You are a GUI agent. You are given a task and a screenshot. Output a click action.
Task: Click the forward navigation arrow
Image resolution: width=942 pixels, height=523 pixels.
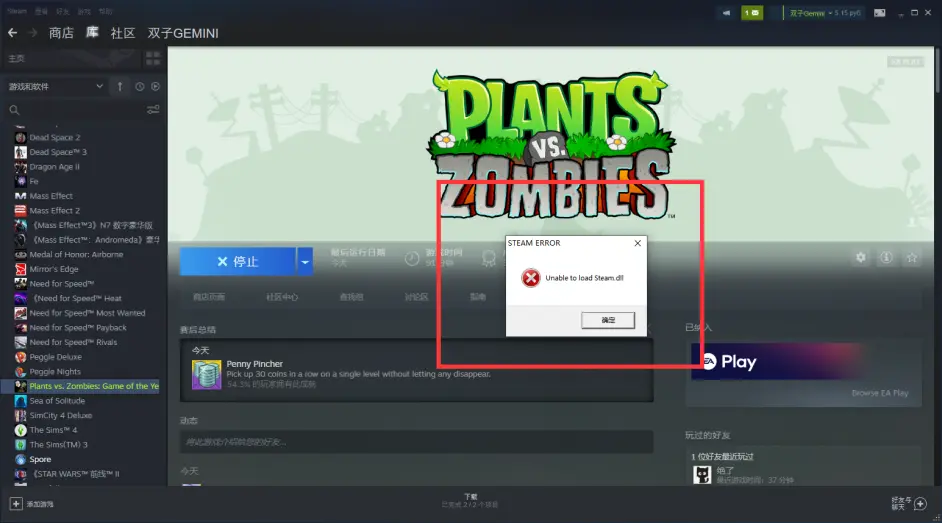click(33, 33)
